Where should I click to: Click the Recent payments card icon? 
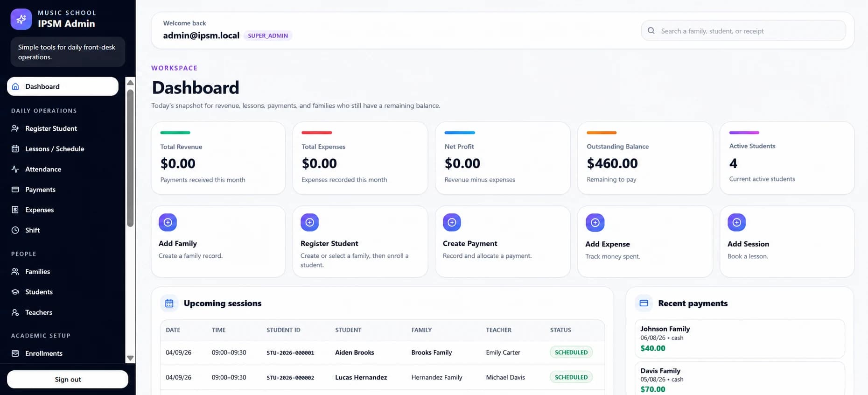(x=644, y=303)
